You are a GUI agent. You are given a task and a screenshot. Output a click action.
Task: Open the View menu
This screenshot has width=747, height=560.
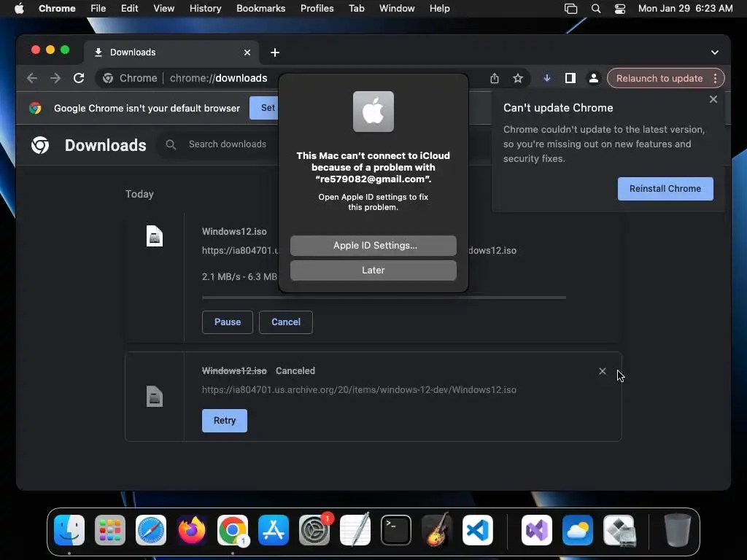[164, 9]
